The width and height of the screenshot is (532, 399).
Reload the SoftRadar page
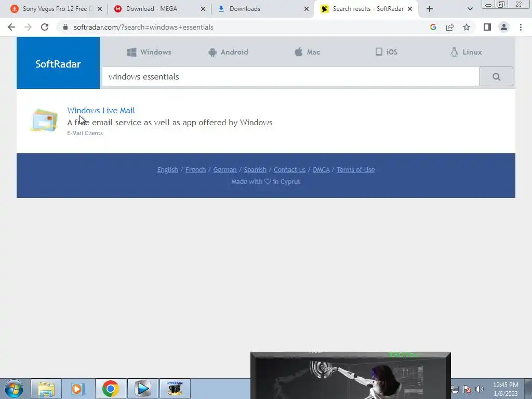point(45,27)
